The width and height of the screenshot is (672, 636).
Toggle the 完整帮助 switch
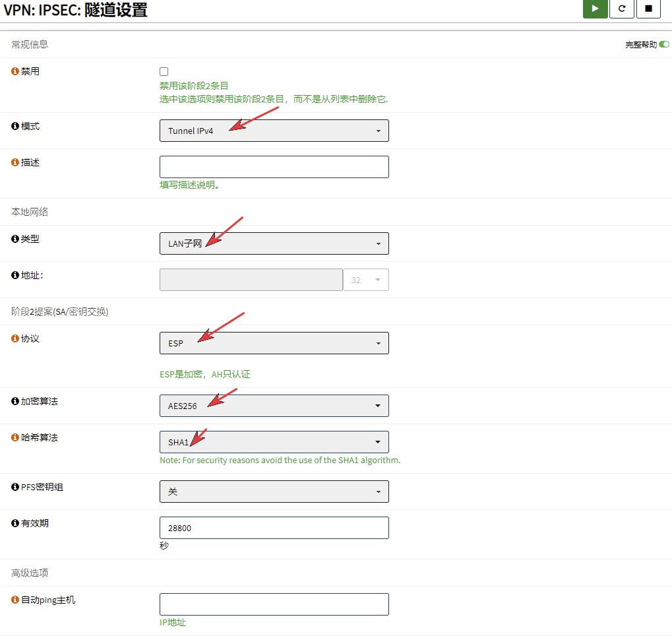pos(663,44)
